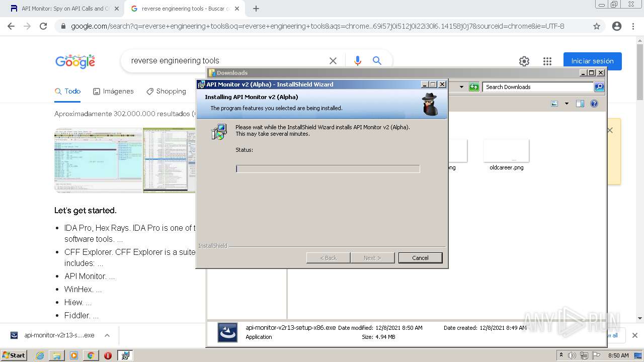Open Chrome three-dot menu
This screenshot has width=644, height=362.
[633, 26]
